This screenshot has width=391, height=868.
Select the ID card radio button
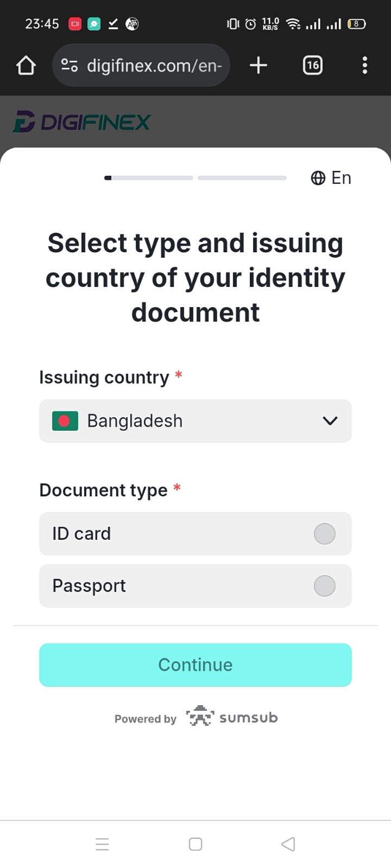pos(324,534)
